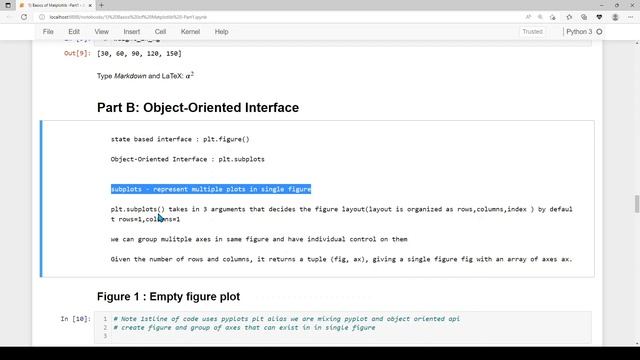The image size is (640, 360).
Task: Open the View menu
Action: [x=102, y=32]
